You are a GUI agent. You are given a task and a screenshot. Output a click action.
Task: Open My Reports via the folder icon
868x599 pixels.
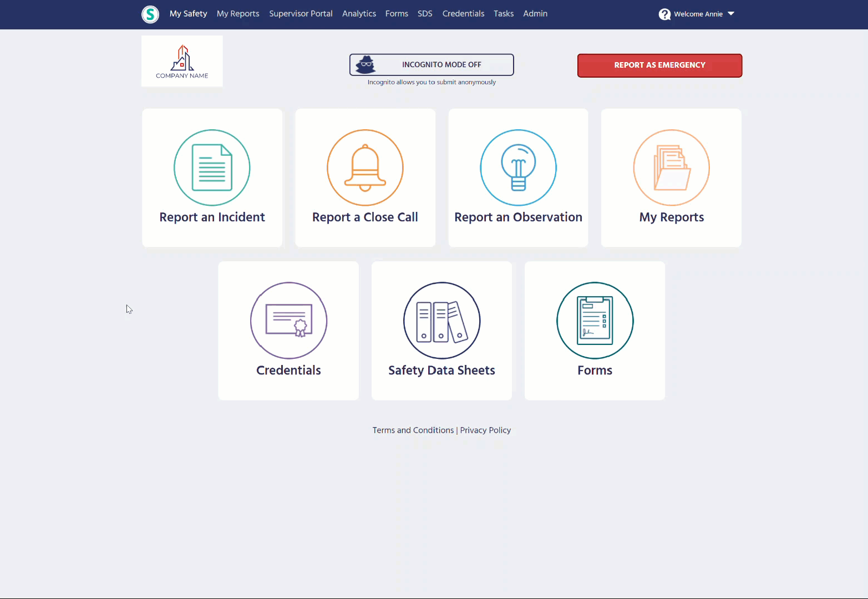[671, 167]
